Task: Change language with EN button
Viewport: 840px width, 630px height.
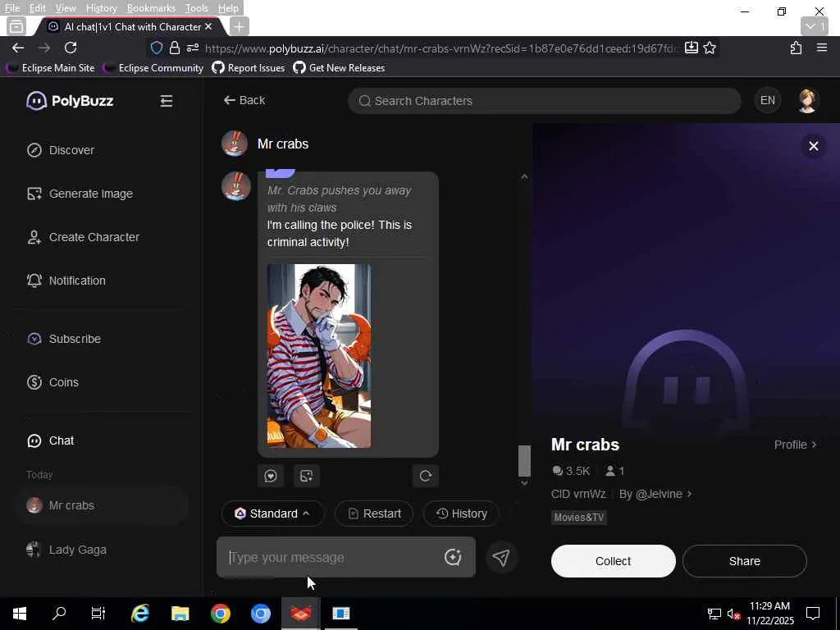Action: pos(767,100)
